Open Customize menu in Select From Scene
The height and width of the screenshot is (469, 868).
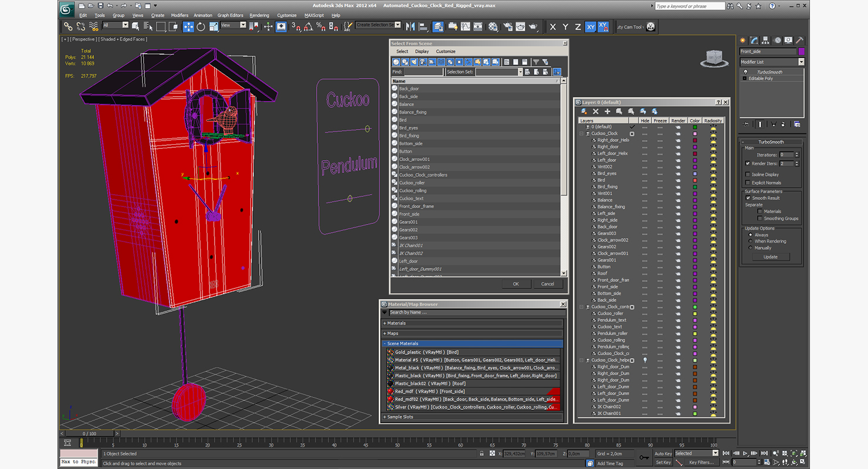(446, 52)
